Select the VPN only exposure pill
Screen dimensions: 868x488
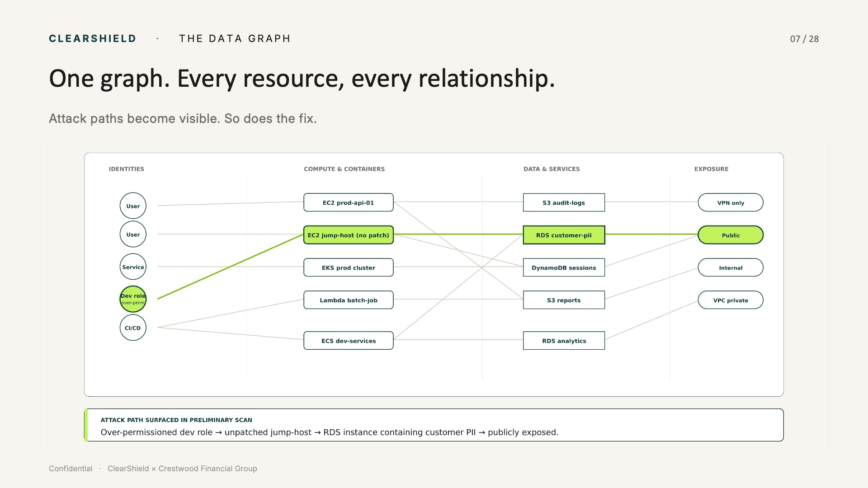[x=731, y=202]
